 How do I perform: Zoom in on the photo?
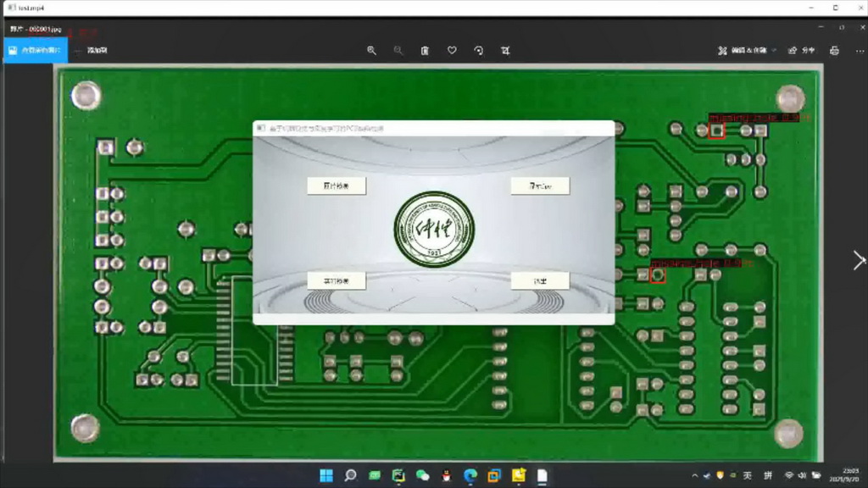tap(371, 51)
